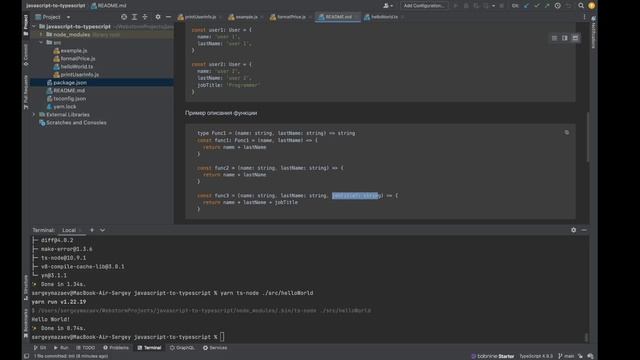Toggle Commit tool window side button

tap(26, 55)
